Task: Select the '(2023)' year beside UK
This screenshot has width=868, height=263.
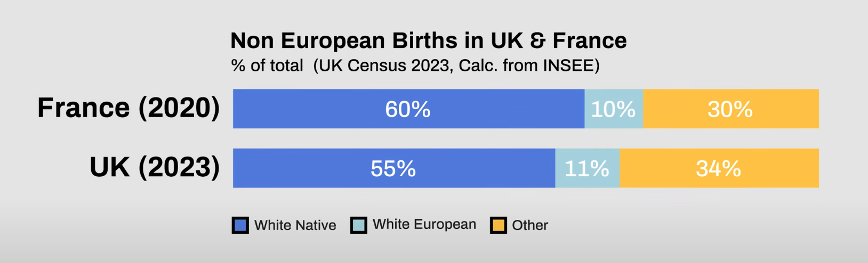Action: tap(179, 168)
